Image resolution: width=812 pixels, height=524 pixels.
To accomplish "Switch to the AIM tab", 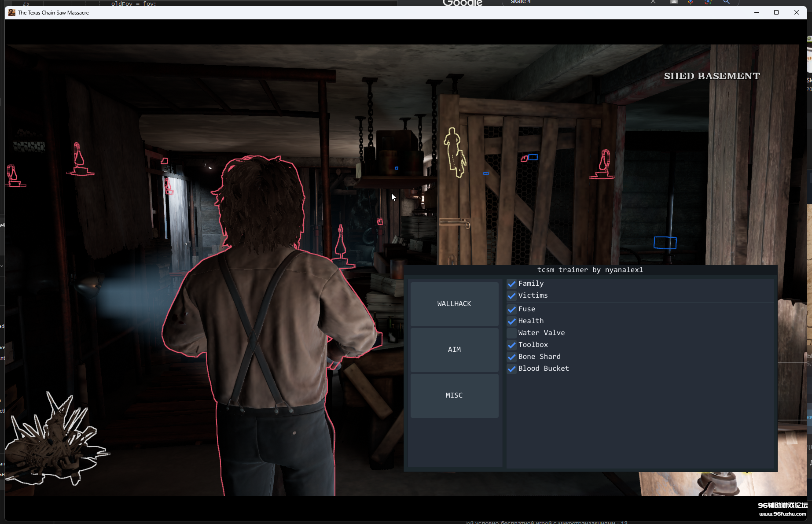I will coord(454,350).
